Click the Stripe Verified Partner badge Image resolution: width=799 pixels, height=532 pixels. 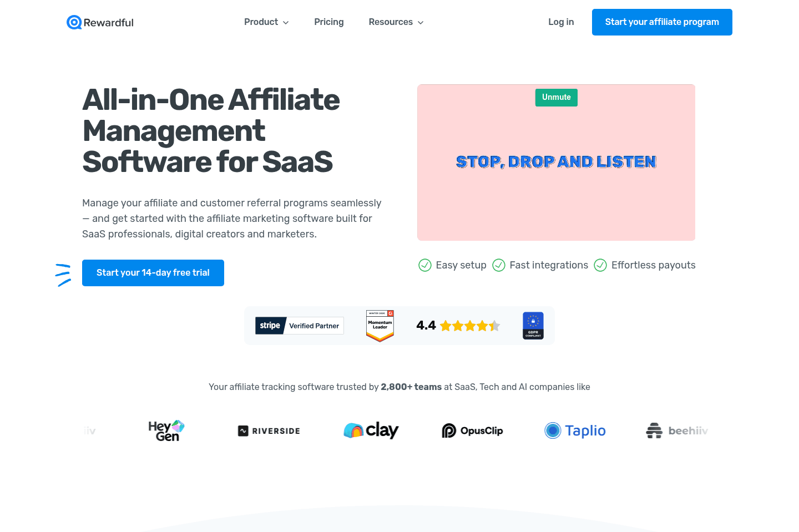tap(300, 326)
